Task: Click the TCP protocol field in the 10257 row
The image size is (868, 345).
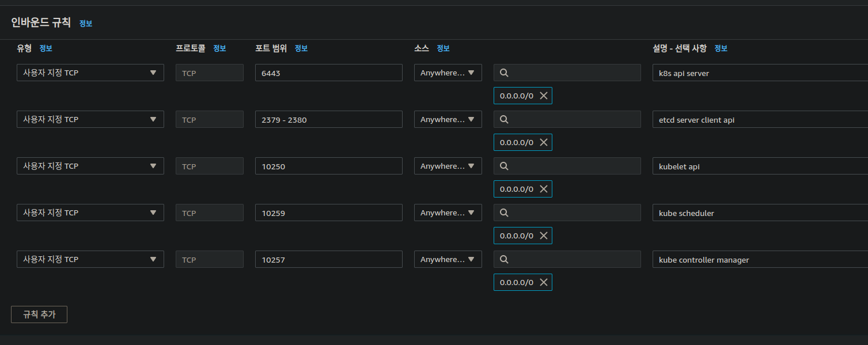Action: pos(210,259)
